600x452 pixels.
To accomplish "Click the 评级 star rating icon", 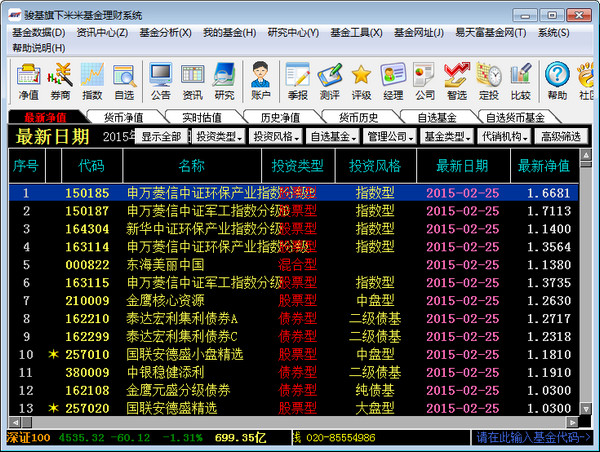I will (361, 82).
